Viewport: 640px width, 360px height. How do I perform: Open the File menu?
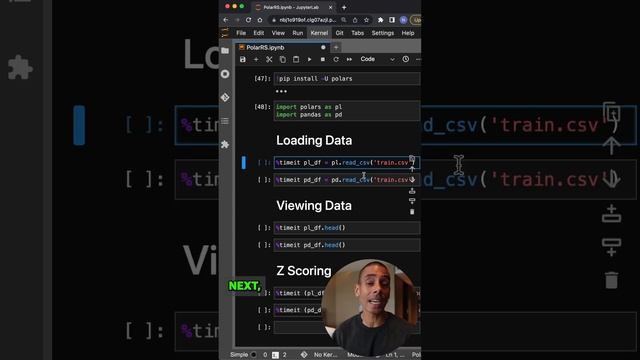tap(241, 33)
